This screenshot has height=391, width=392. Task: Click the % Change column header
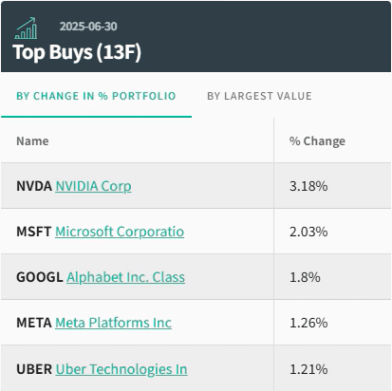click(x=317, y=141)
